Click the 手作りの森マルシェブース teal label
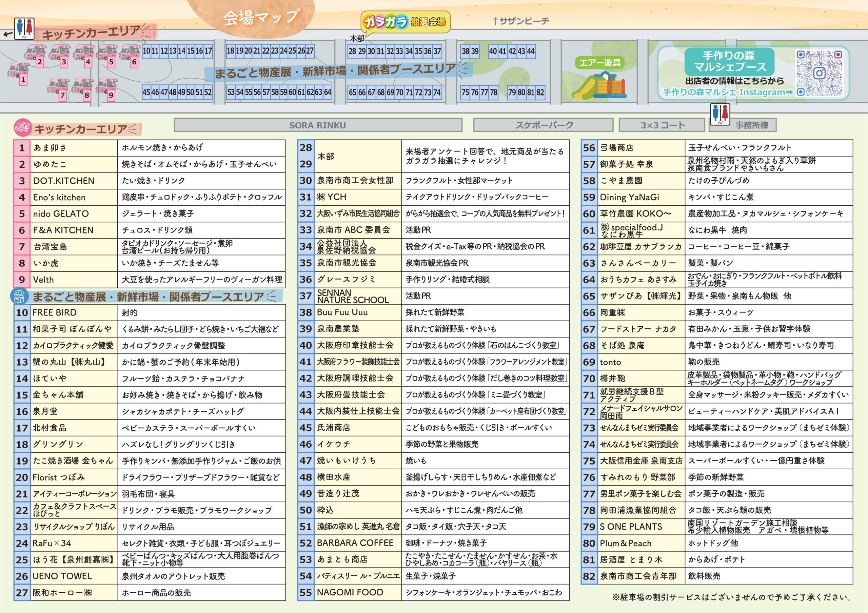 coord(729,62)
